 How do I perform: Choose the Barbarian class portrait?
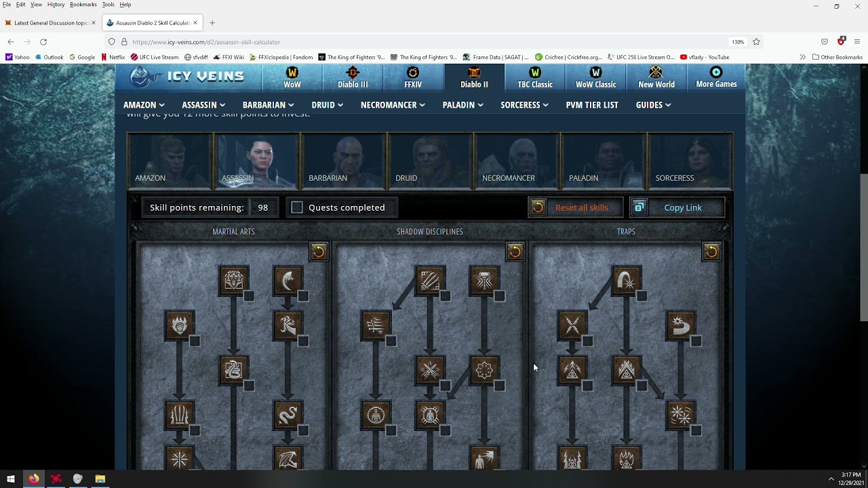[x=343, y=161]
